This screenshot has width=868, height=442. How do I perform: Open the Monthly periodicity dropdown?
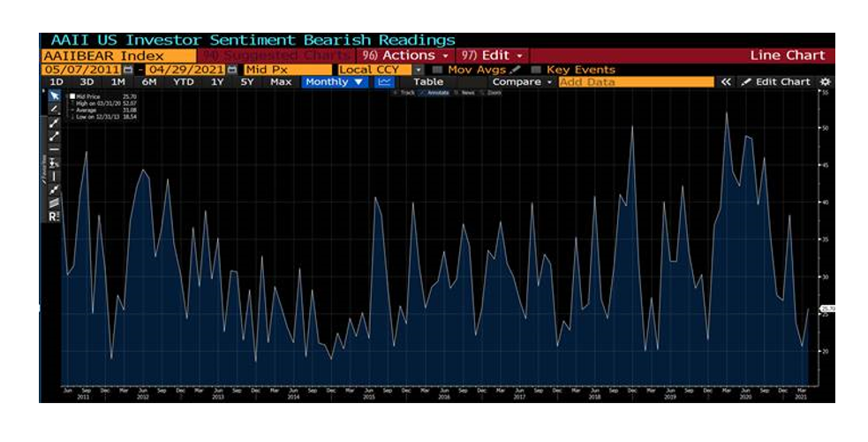pyautogui.click(x=335, y=82)
